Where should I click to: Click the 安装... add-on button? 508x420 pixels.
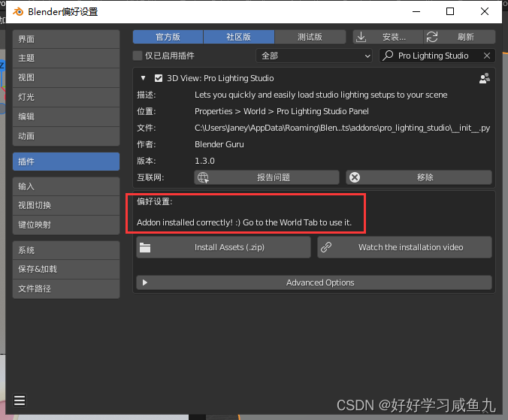pyautogui.click(x=388, y=37)
